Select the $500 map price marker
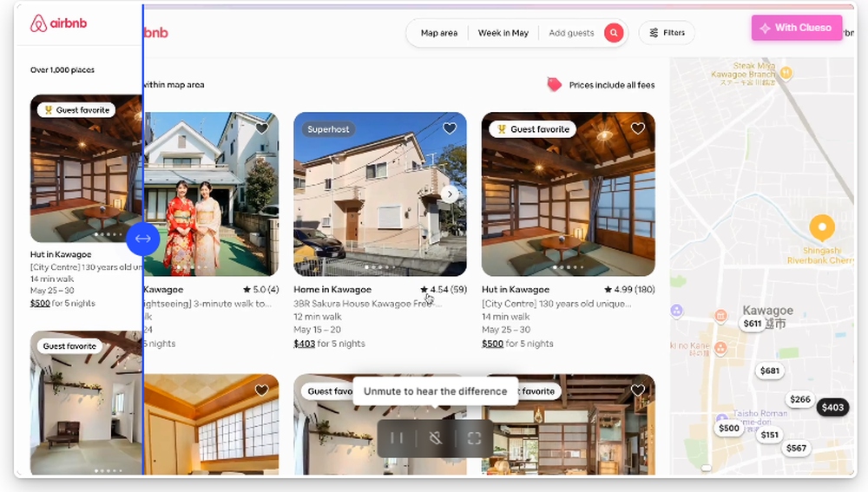Screen dimensions: 868x492 pos(728,429)
